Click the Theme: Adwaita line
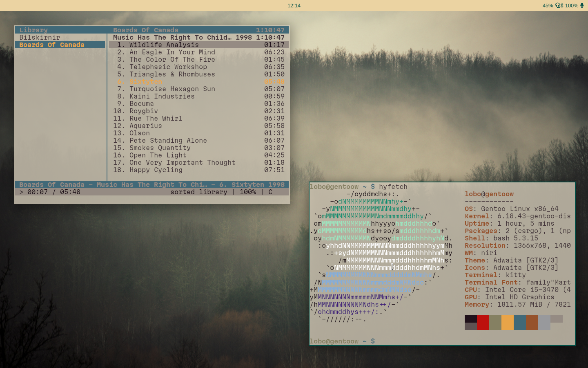This screenshot has height=368, width=588. 512,260
